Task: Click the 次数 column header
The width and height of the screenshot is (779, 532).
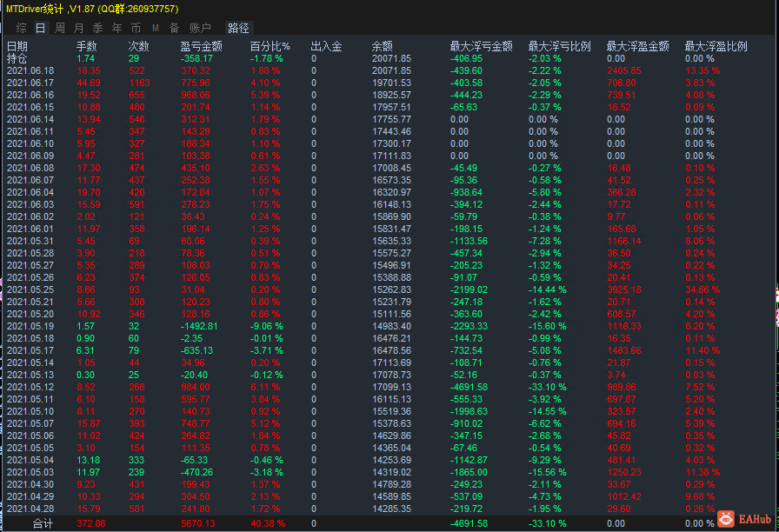Action: click(x=138, y=47)
